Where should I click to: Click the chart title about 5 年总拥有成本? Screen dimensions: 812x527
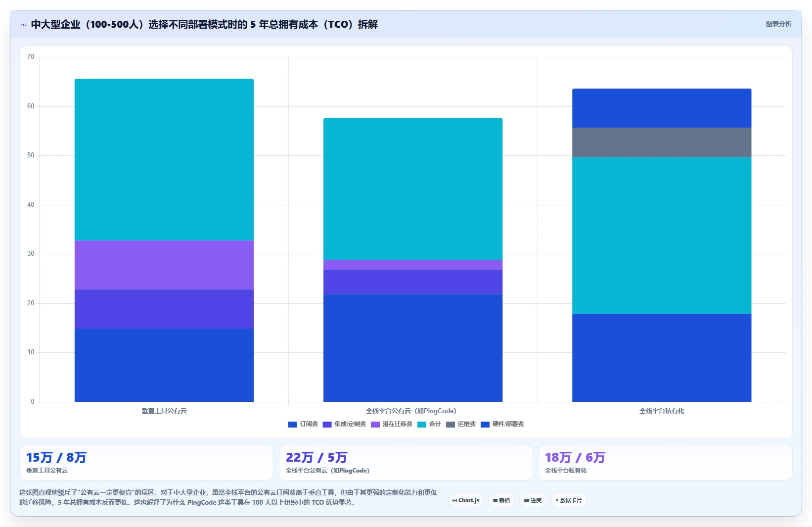coord(204,24)
